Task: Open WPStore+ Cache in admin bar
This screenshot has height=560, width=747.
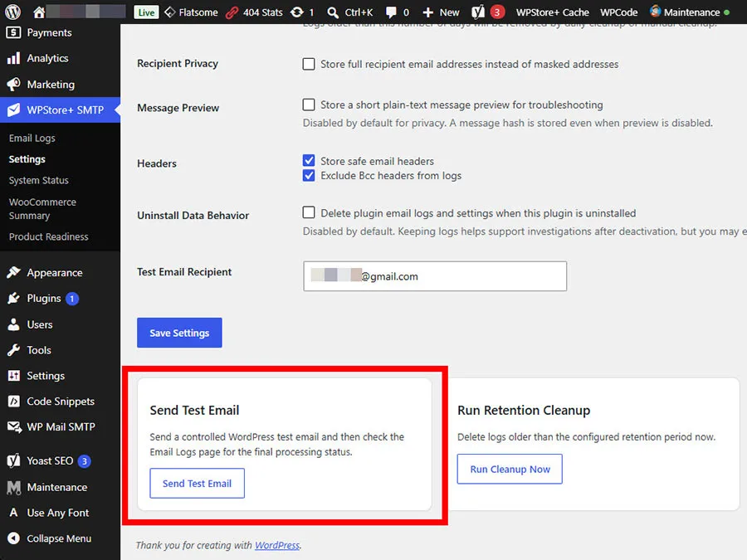Action: pos(553,12)
